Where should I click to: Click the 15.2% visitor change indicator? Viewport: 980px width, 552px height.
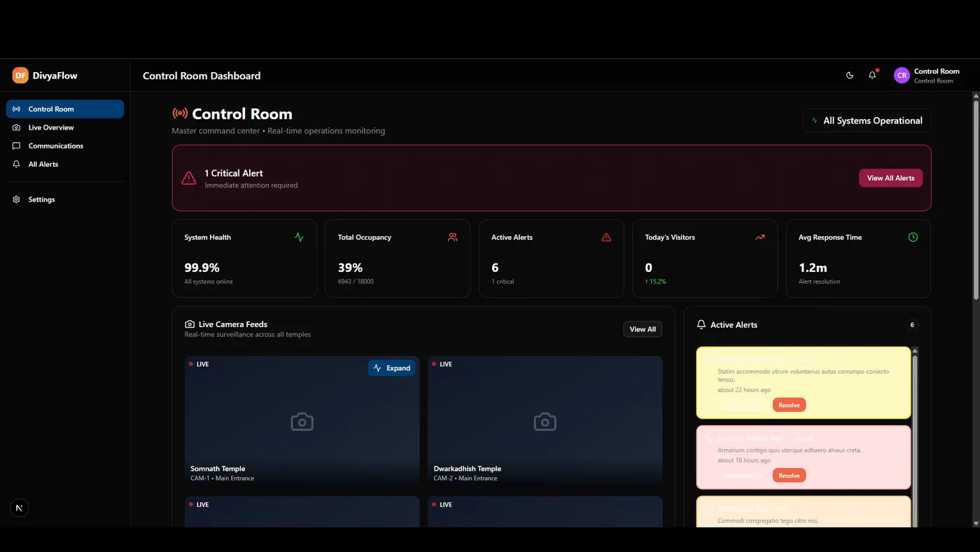(x=655, y=282)
